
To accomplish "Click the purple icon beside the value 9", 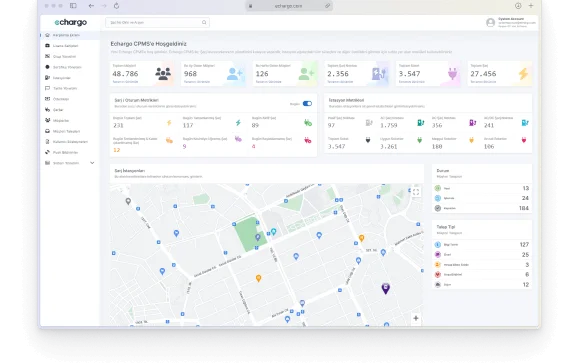I will 238,139.
